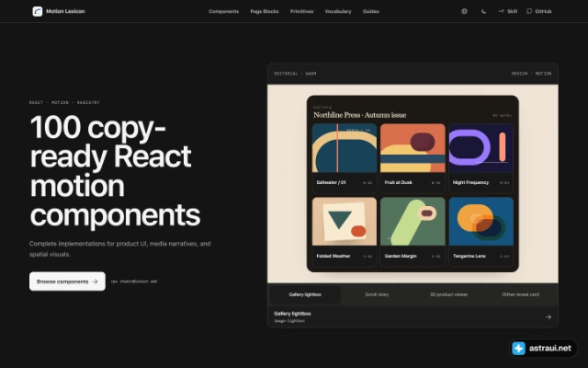Toggle dark mode with the moon icon
The width and height of the screenshot is (588, 368).
484,11
